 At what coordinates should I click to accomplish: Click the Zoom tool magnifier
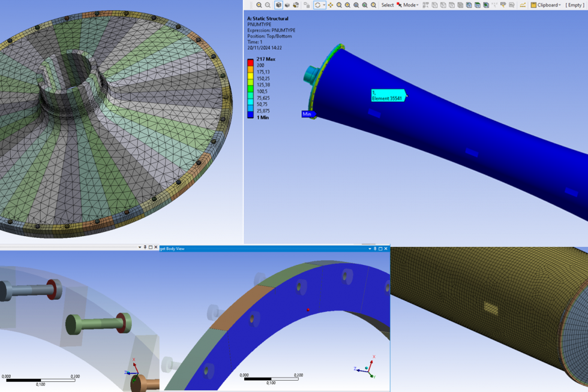(x=339, y=5)
